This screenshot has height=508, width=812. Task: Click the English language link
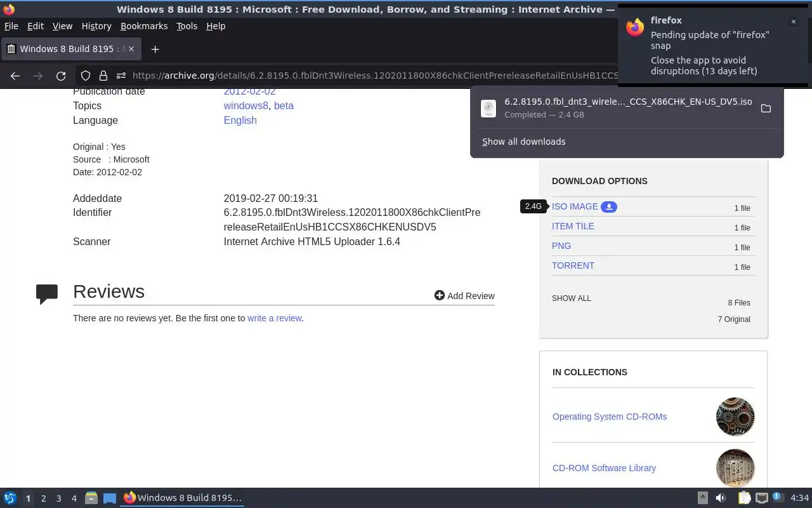pyautogui.click(x=240, y=120)
